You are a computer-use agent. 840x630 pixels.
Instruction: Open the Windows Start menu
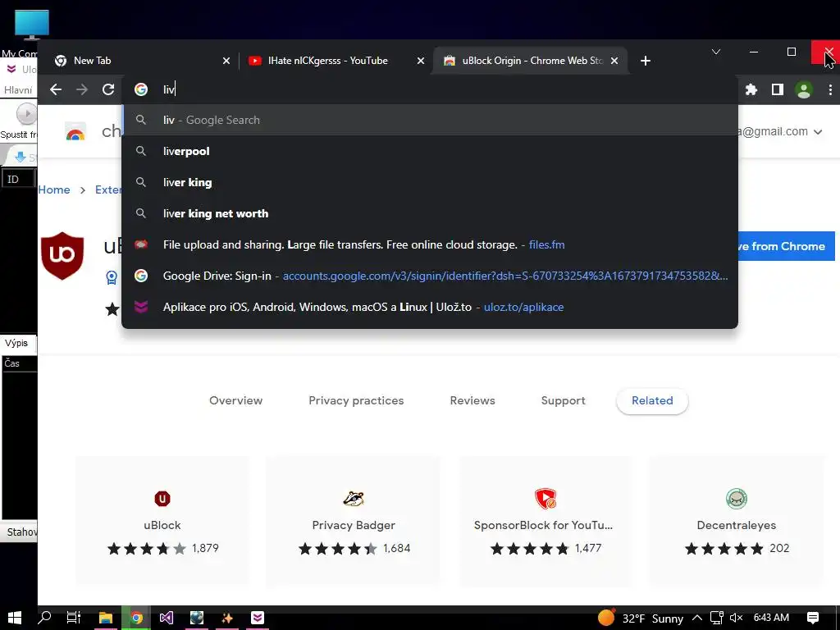coord(15,618)
